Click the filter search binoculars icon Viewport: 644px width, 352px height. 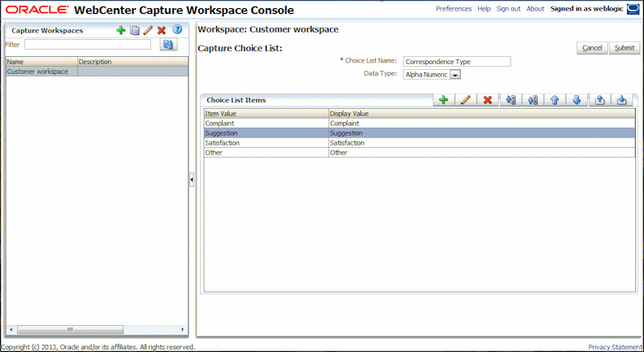click(168, 45)
